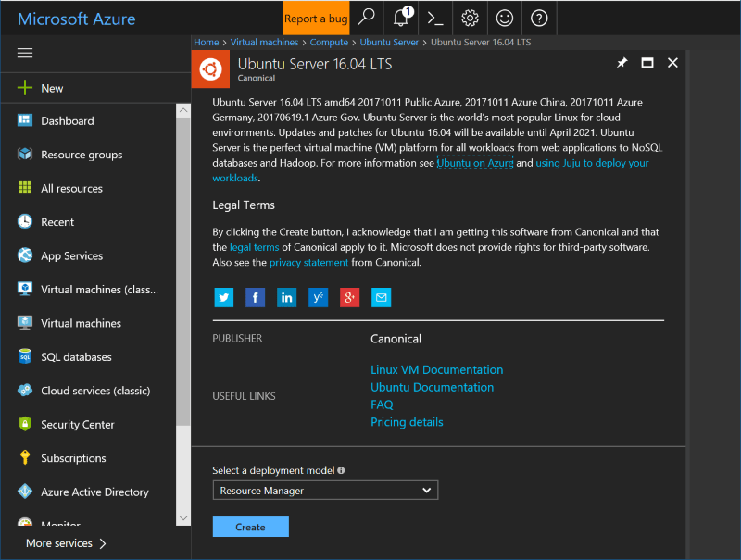The width and height of the screenshot is (741, 560).
Task: Click the Create button
Action: (250, 527)
